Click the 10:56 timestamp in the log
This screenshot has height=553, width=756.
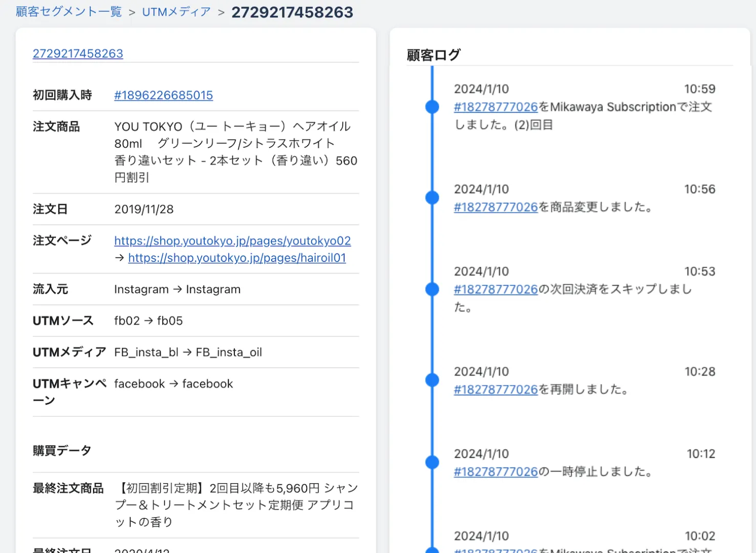coord(700,189)
